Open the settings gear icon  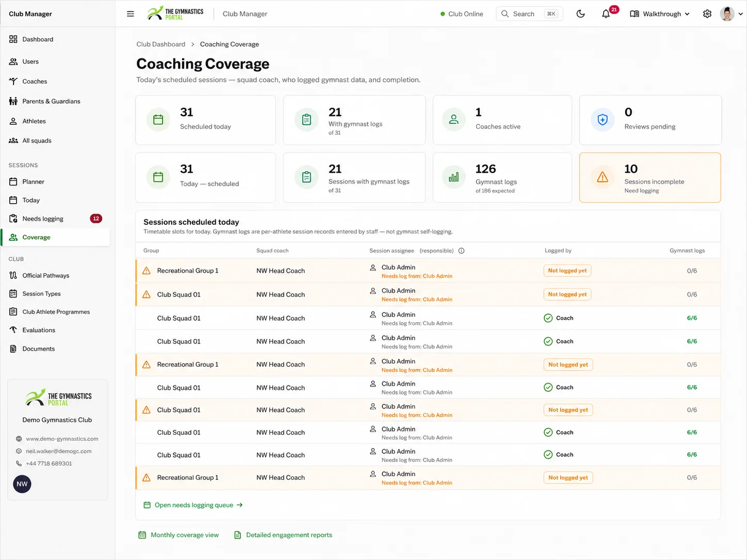[707, 14]
